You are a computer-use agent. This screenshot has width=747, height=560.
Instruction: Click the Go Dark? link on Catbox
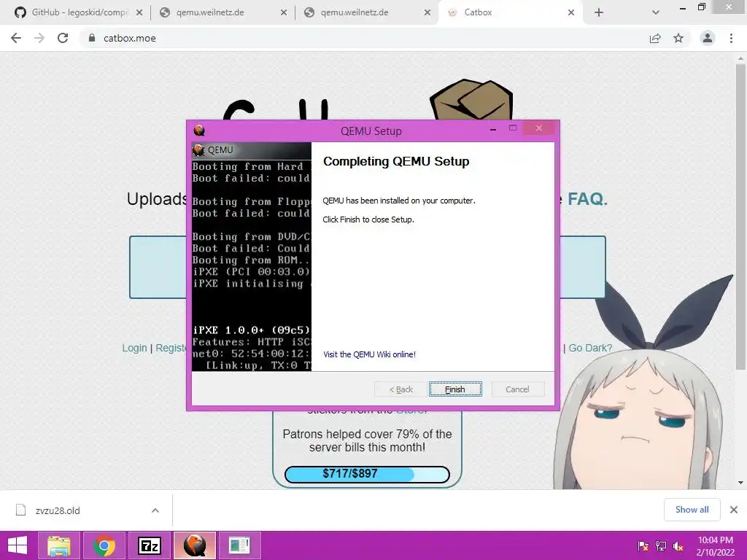[590, 348]
